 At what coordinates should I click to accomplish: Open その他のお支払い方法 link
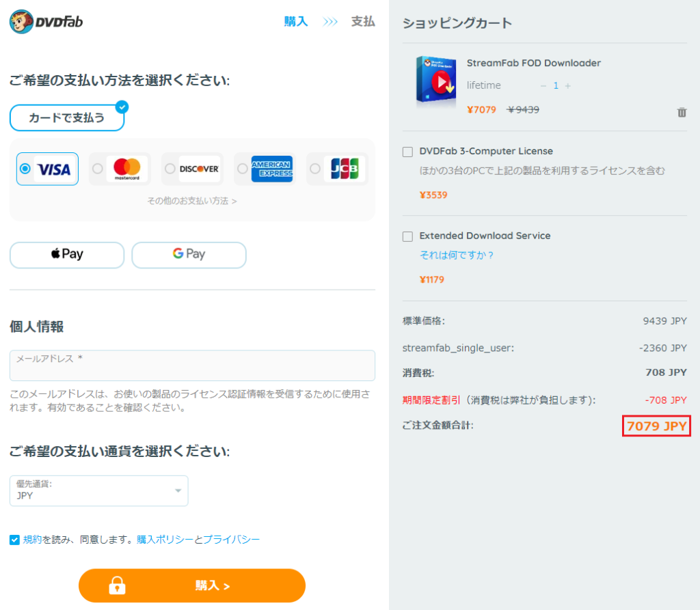click(x=192, y=201)
